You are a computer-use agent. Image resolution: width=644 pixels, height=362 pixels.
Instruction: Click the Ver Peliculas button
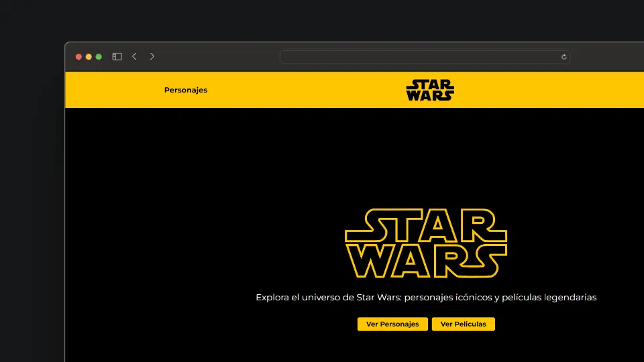click(464, 324)
